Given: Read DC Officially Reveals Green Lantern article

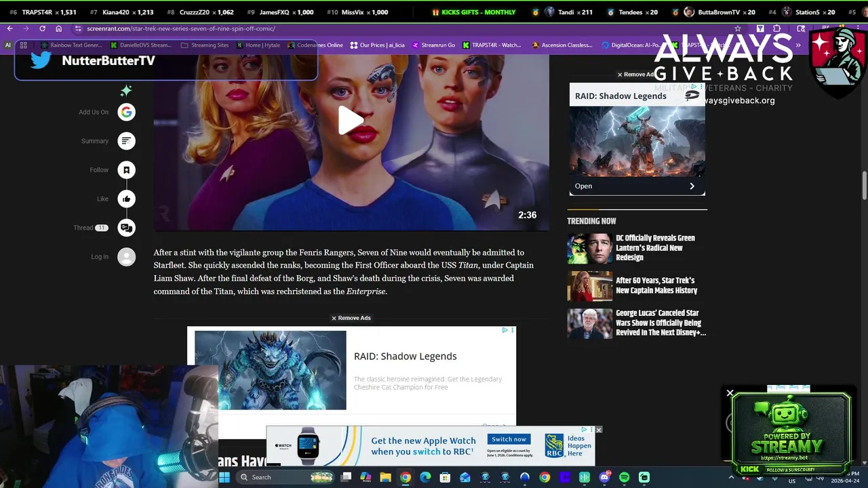Looking at the screenshot, I should pyautogui.click(x=655, y=247).
